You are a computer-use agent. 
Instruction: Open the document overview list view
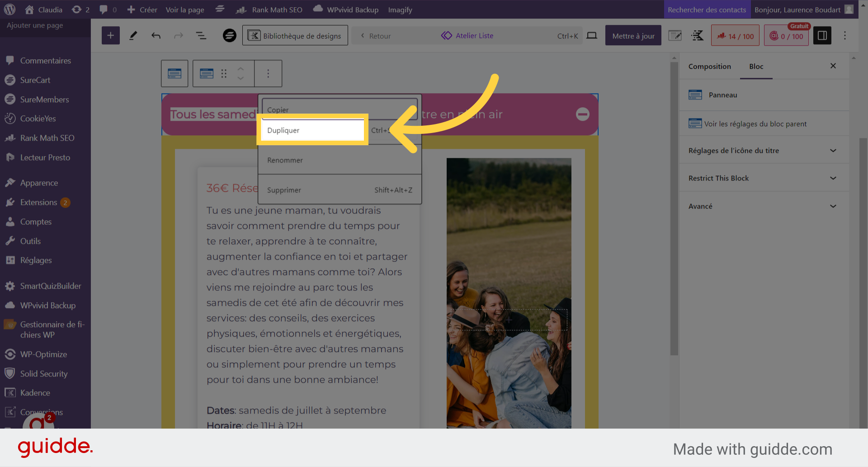tap(201, 35)
